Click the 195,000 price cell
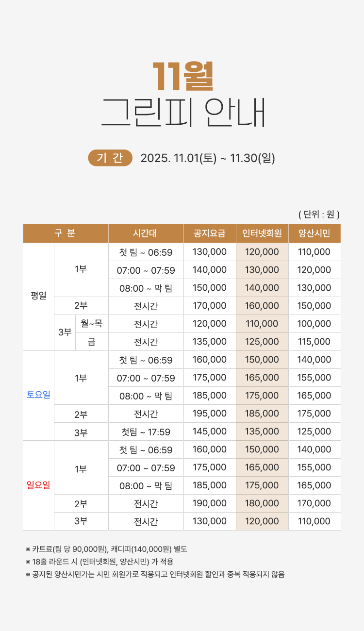The height and width of the screenshot is (631, 364). pyautogui.click(x=210, y=414)
